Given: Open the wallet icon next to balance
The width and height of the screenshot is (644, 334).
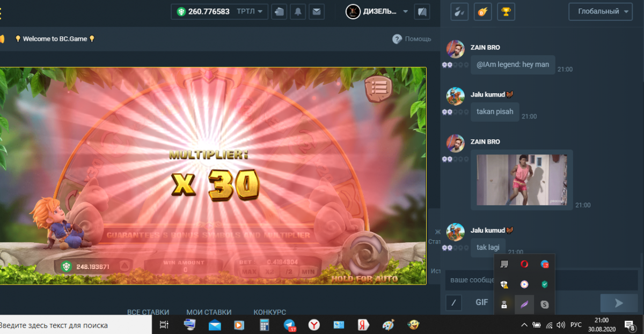Looking at the screenshot, I should coord(279,11).
